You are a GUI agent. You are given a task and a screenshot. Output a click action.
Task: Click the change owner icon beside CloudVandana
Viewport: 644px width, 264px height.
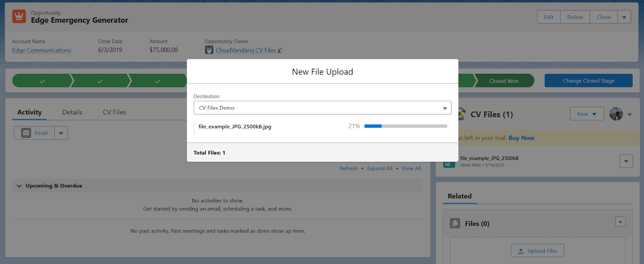[280, 50]
